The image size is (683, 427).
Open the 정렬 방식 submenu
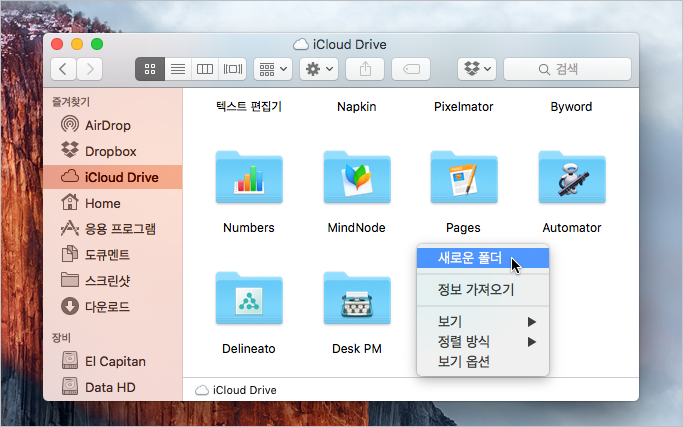pyautogui.click(x=483, y=342)
